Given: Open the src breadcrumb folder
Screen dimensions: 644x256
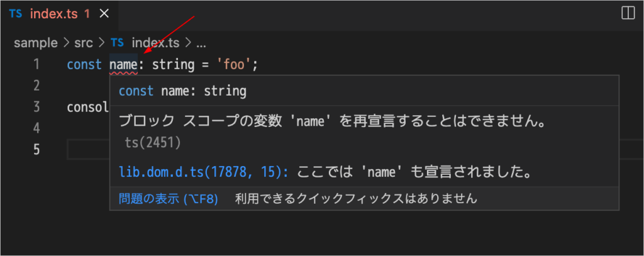Looking at the screenshot, I should point(84,43).
